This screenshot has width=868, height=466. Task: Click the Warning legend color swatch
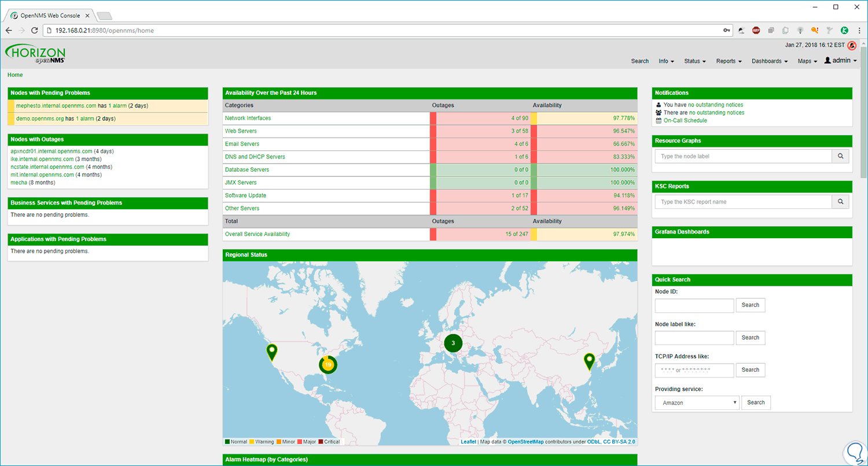(x=252, y=442)
